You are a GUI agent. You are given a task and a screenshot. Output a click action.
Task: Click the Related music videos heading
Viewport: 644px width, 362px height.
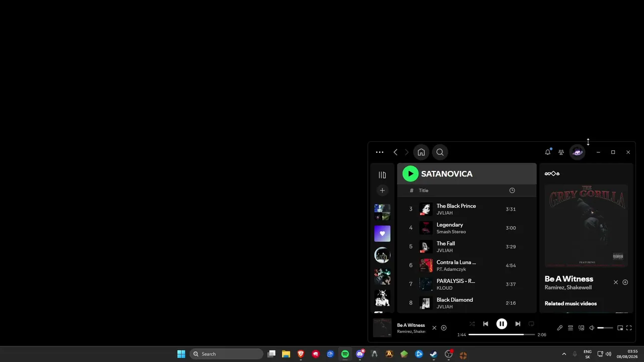click(571, 304)
